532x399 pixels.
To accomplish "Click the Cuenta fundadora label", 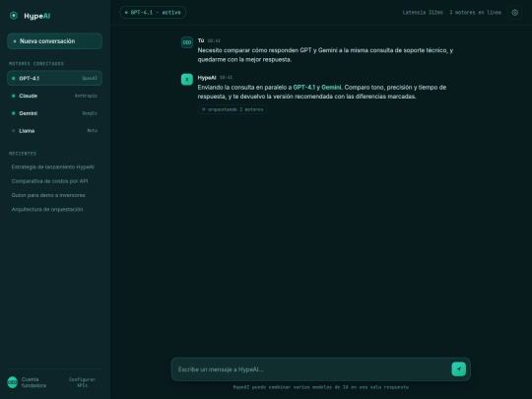I will tap(33, 382).
